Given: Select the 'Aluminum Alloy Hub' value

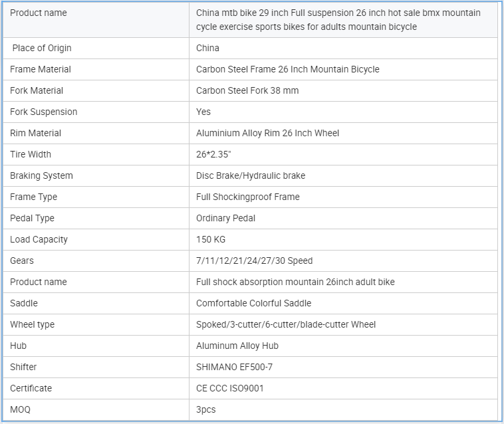Looking at the screenshot, I should pyautogui.click(x=237, y=346).
